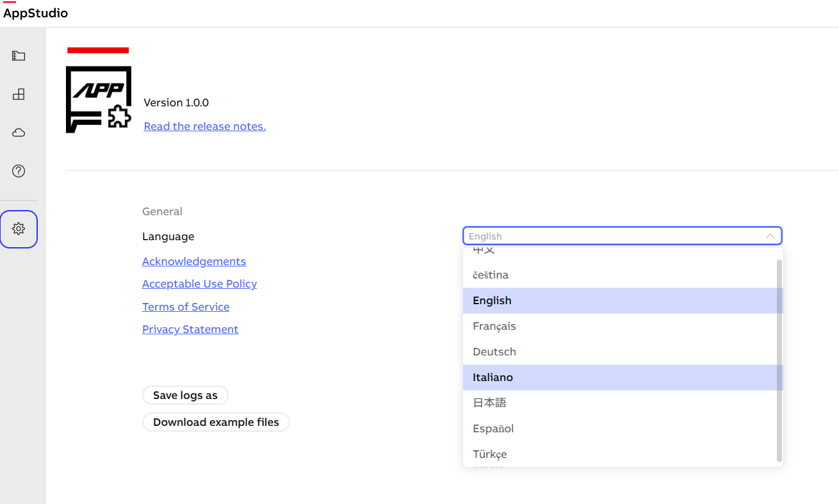839x504 pixels.
Task: Open the projects folder sidebar icon
Action: click(x=19, y=56)
